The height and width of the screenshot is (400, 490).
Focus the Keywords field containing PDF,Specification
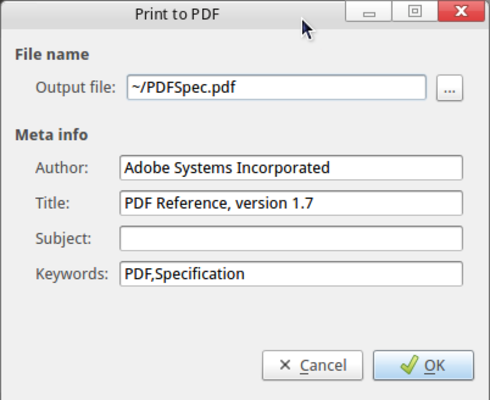291,274
